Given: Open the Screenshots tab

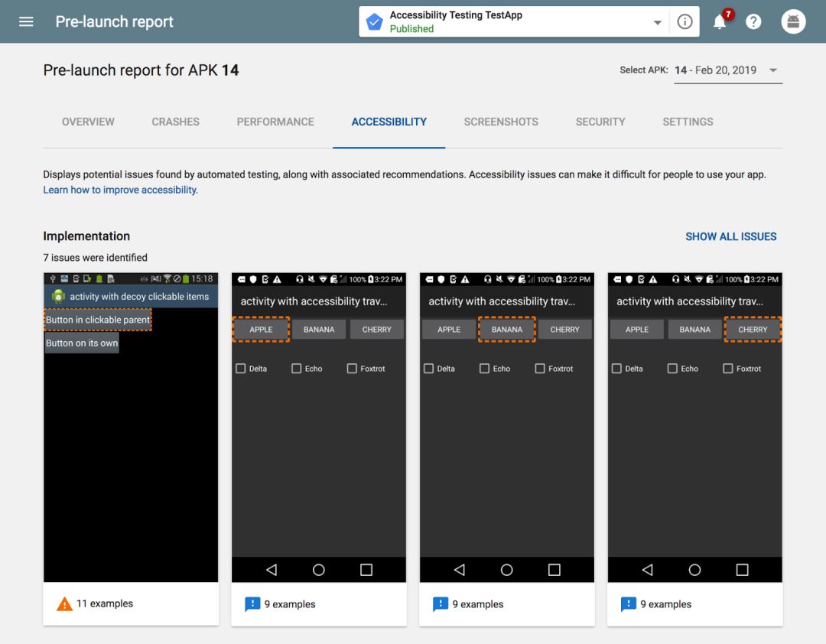Looking at the screenshot, I should [501, 122].
